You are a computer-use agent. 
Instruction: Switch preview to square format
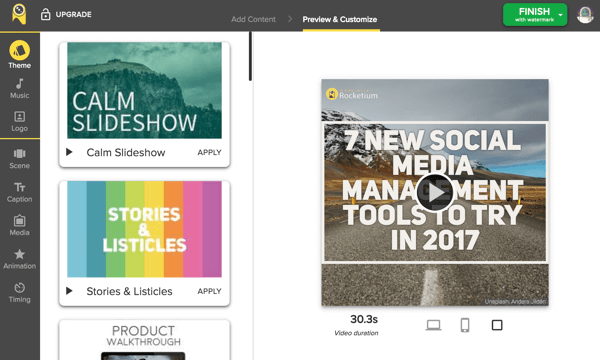497,325
